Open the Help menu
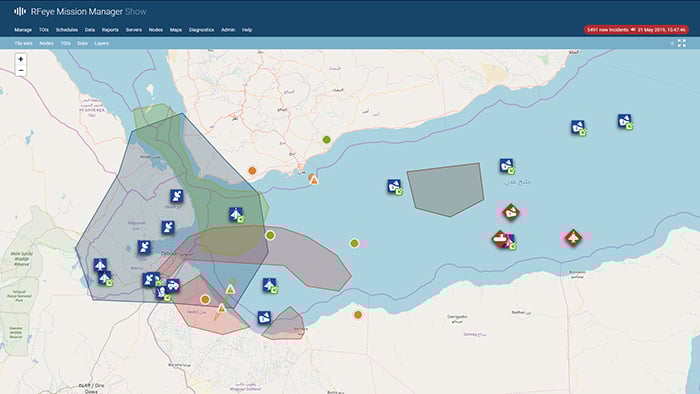 (247, 30)
